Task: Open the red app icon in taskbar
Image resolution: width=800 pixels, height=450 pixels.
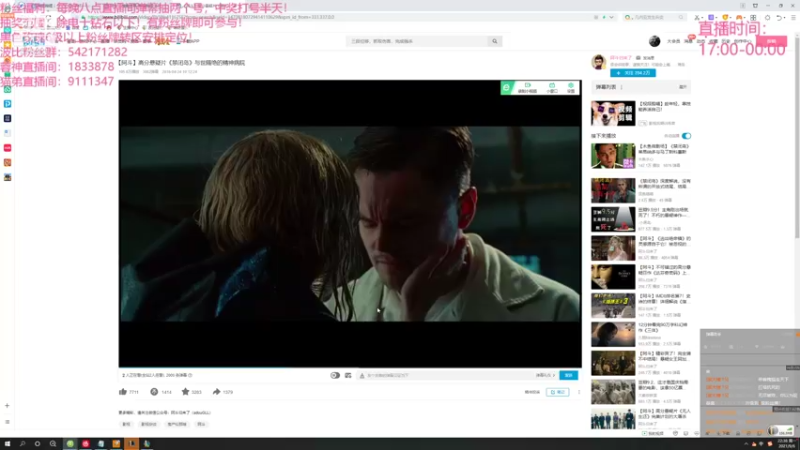Action: [85, 444]
